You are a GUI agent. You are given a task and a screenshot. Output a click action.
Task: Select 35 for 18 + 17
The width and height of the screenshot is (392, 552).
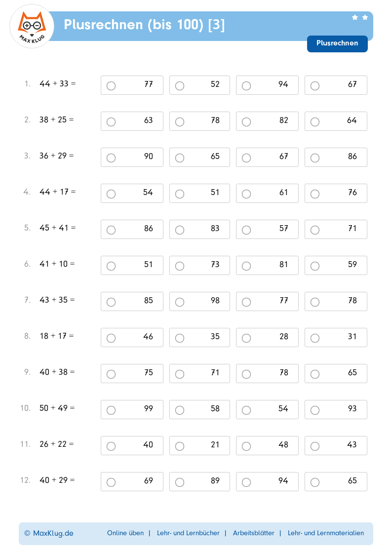180,338
